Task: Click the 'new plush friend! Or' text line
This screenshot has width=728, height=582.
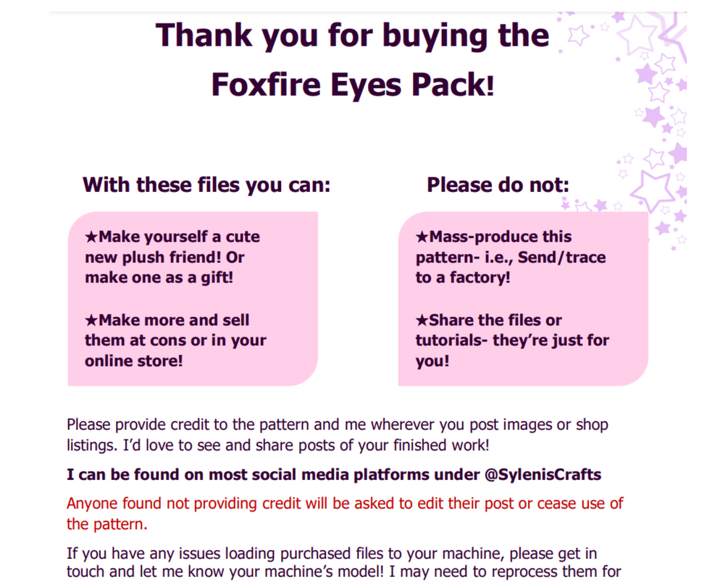Action: [x=164, y=257]
